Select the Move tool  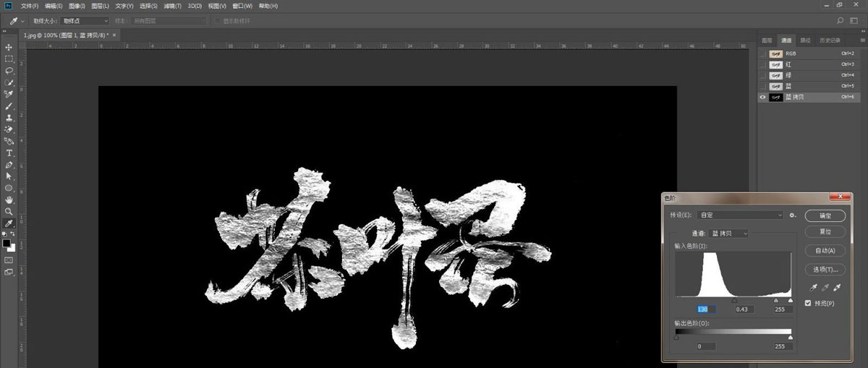9,47
